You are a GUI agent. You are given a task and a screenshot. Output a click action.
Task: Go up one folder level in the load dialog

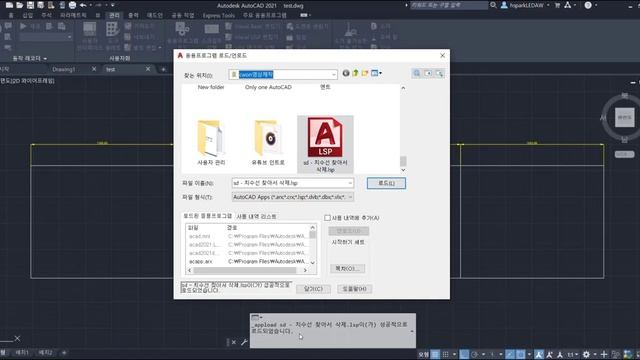[355, 73]
